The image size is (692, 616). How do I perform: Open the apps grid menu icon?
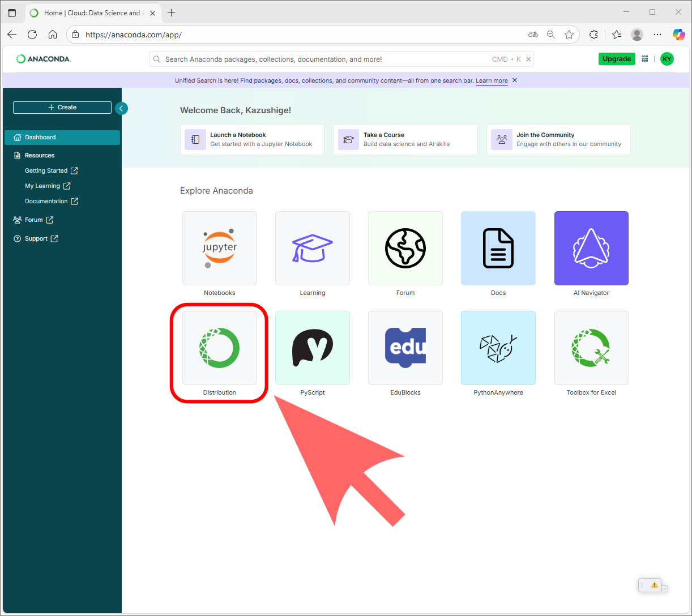(645, 59)
